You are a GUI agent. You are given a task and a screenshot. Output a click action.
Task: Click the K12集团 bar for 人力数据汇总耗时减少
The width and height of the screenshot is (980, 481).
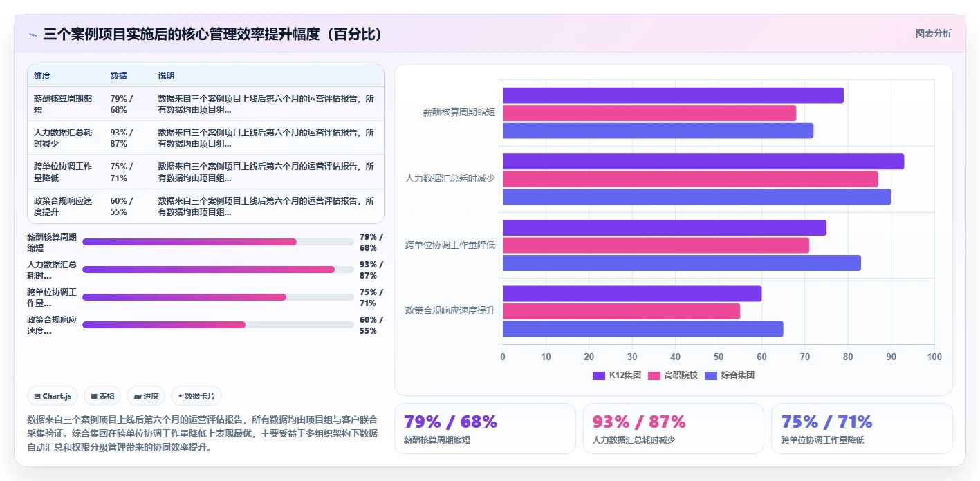coord(703,162)
